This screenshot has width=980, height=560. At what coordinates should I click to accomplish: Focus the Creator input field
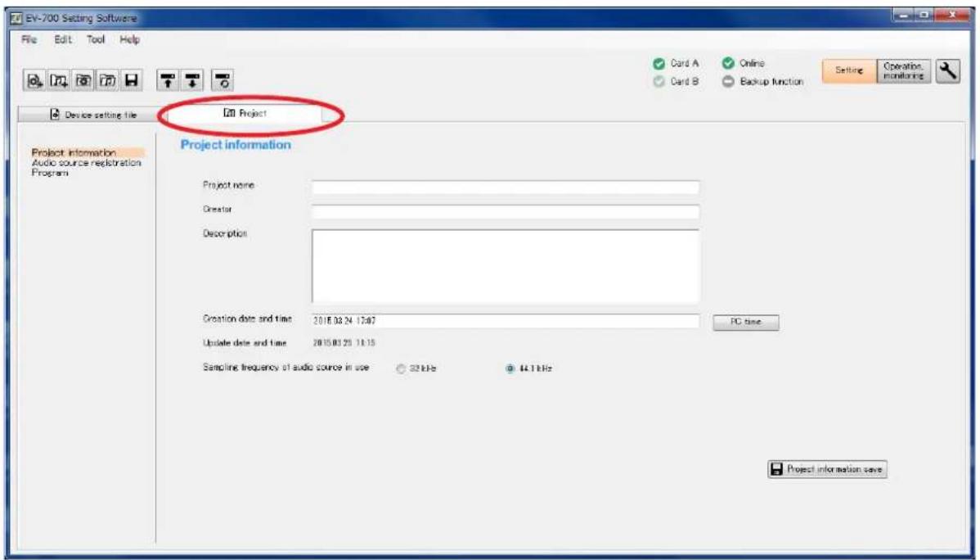click(505, 211)
